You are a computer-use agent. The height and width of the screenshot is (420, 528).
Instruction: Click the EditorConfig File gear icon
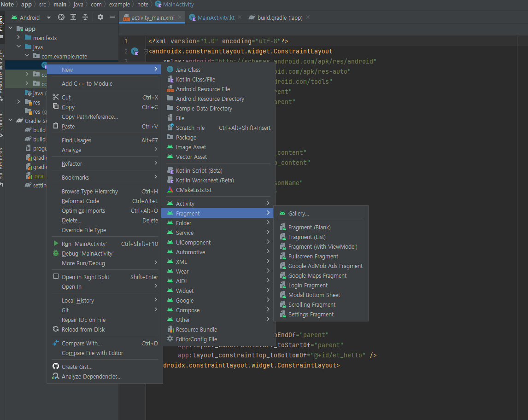tap(170, 339)
